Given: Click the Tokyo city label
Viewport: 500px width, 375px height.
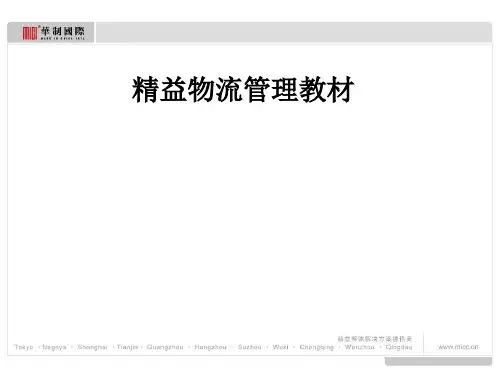Looking at the screenshot, I should point(24,347).
